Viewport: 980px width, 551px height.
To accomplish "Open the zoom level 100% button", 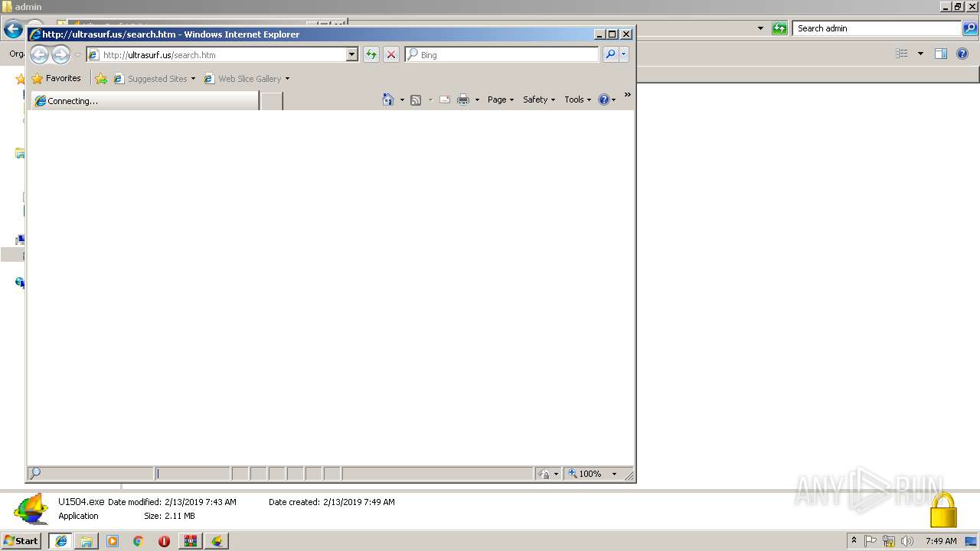I will pyautogui.click(x=586, y=474).
